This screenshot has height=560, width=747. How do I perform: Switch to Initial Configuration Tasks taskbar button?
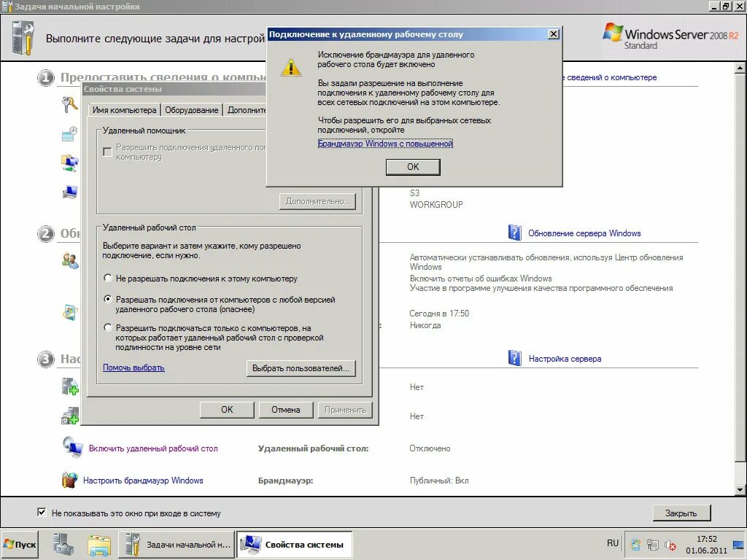[x=177, y=544]
